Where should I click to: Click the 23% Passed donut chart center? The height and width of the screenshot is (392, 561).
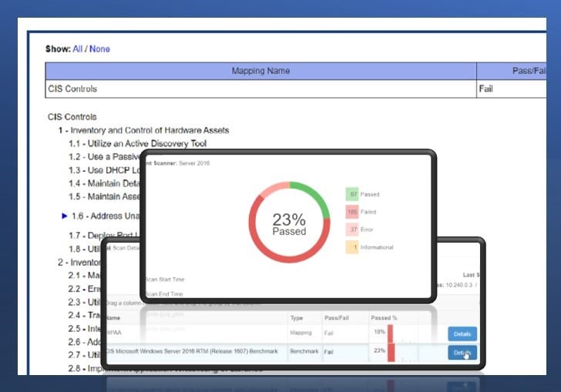coord(289,224)
